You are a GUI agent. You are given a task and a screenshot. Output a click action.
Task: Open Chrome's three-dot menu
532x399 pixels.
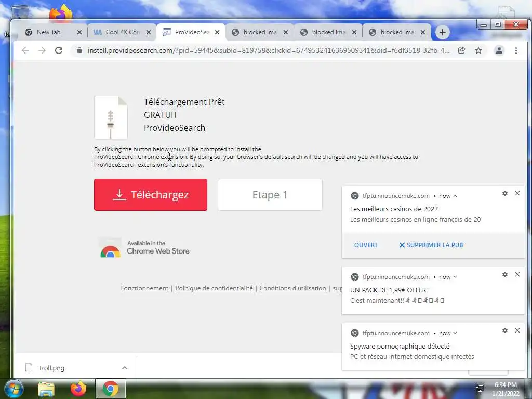pyautogui.click(x=516, y=50)
